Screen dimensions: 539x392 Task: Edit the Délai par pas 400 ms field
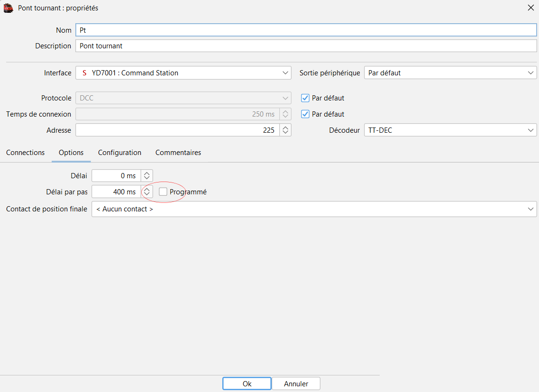(x=116, y=192)
